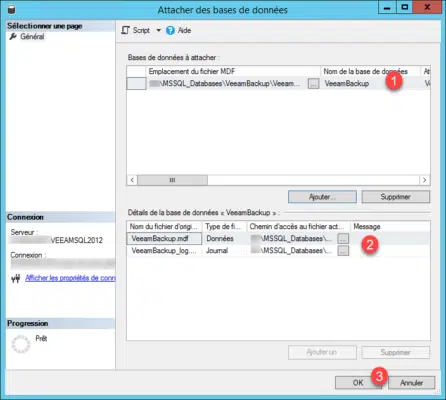446x400 pixels.
Task: Select the VeeamBackup.mdf file row
Action: (278, 239)
